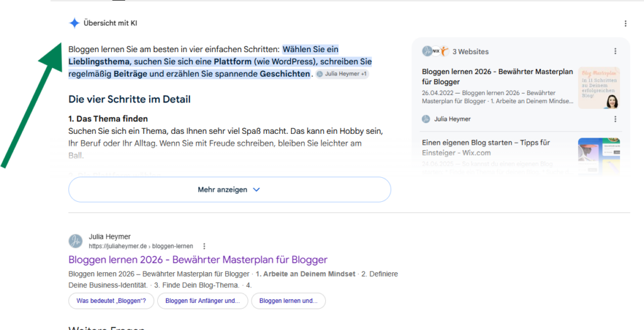Viewport: 644px width, 330px height.
Task: Click the Was bedeutet „Bloggen"? chip
Action: (111, 301)
